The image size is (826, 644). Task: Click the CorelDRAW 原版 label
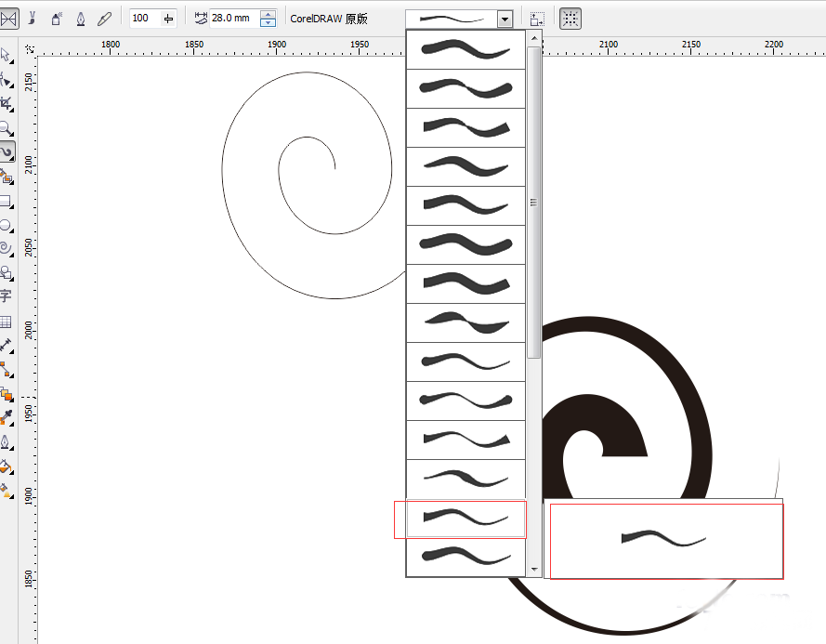point(329,19)
